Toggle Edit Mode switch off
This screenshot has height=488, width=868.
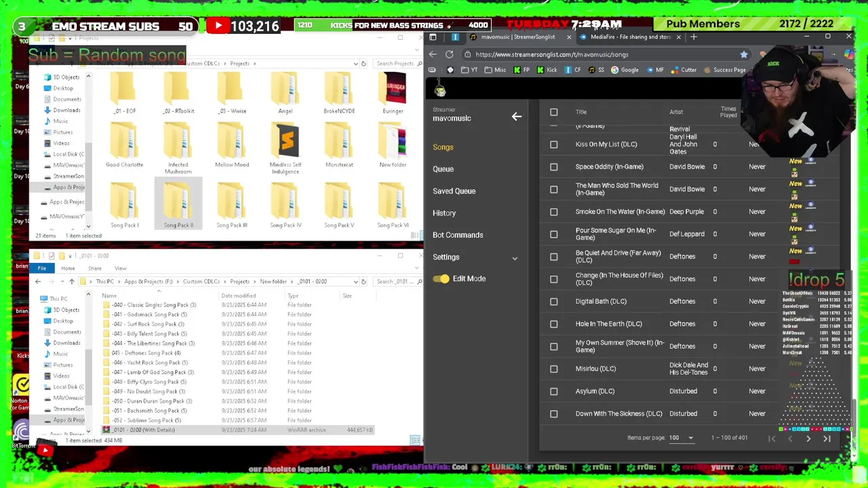(441, 279)
